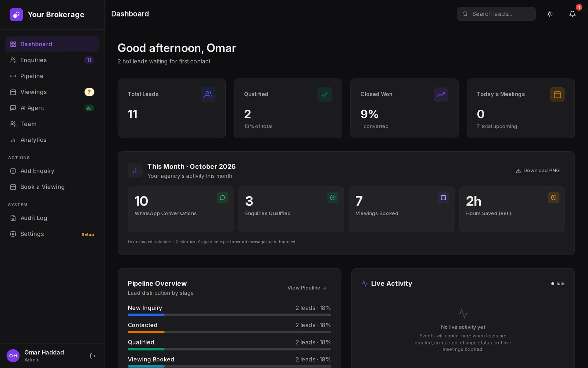Toggle the light/dark theme sun icon

[549, 14]
